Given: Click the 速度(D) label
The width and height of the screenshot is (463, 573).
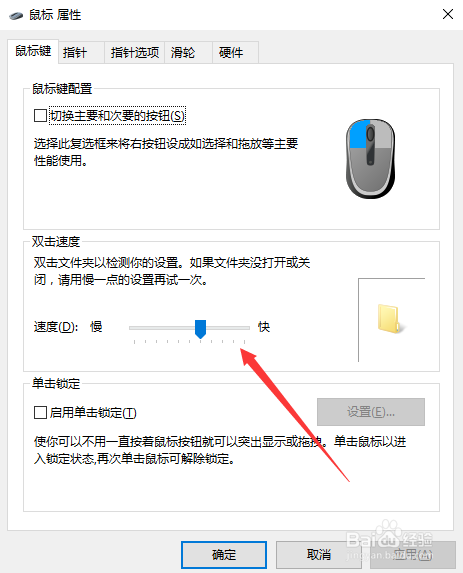Looking at the screenshot, I should 56,327.
